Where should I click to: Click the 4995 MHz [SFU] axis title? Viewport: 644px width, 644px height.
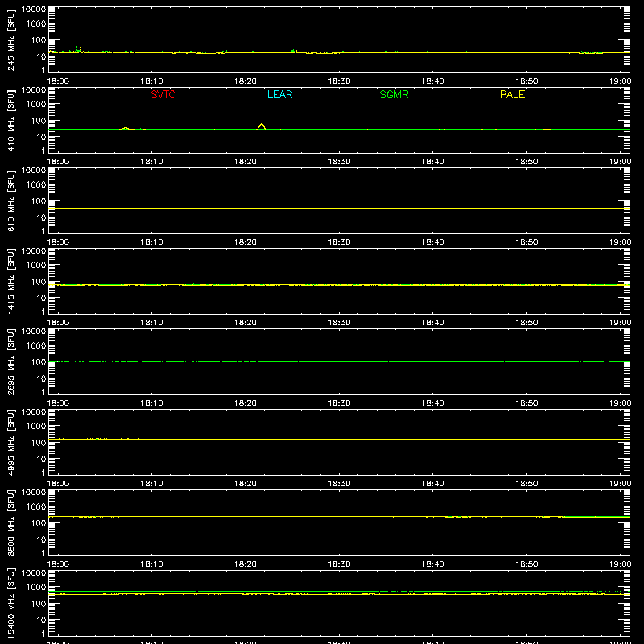[x=10, y=442]
